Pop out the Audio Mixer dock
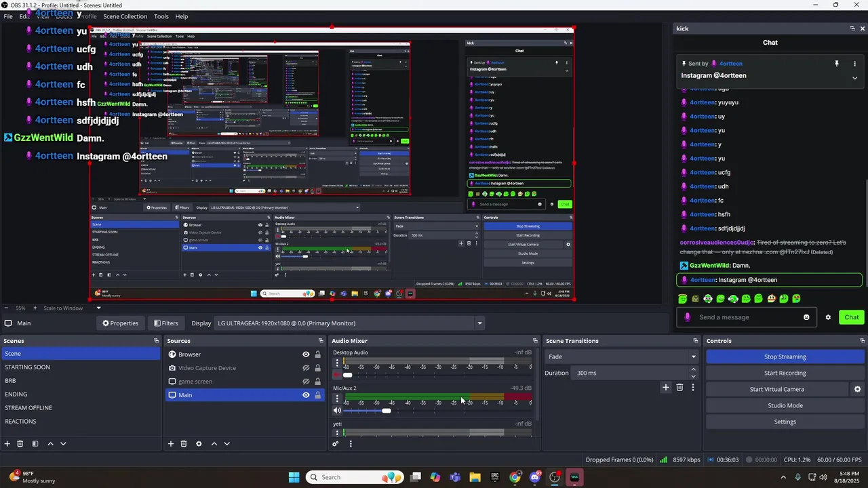This screenshot has height=488, width=868. tap(535, 341)
